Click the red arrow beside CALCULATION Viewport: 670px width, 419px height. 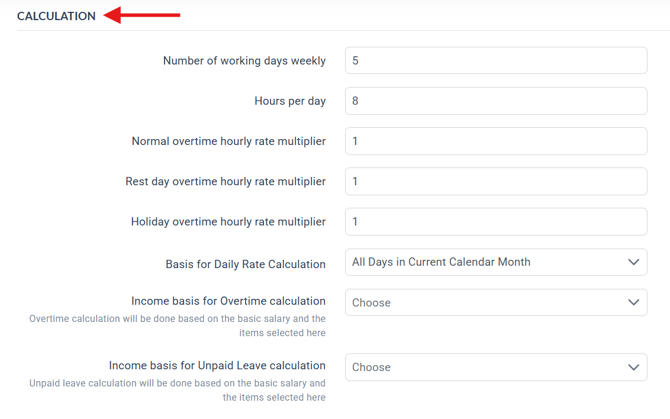[143, 15]
